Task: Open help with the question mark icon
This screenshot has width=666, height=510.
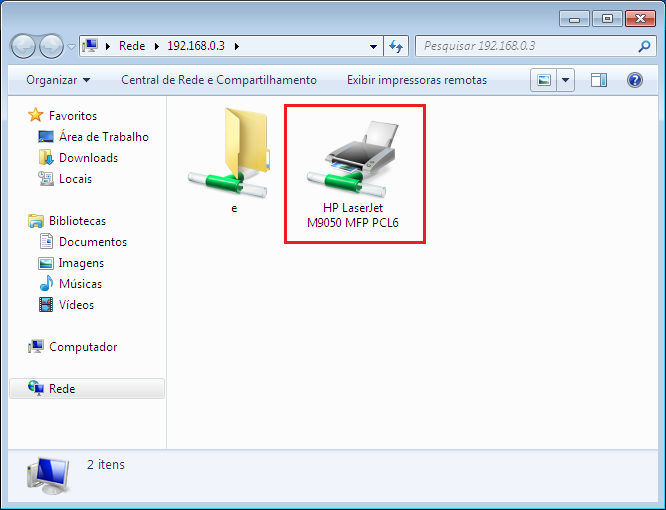Action: coord(635,80)
